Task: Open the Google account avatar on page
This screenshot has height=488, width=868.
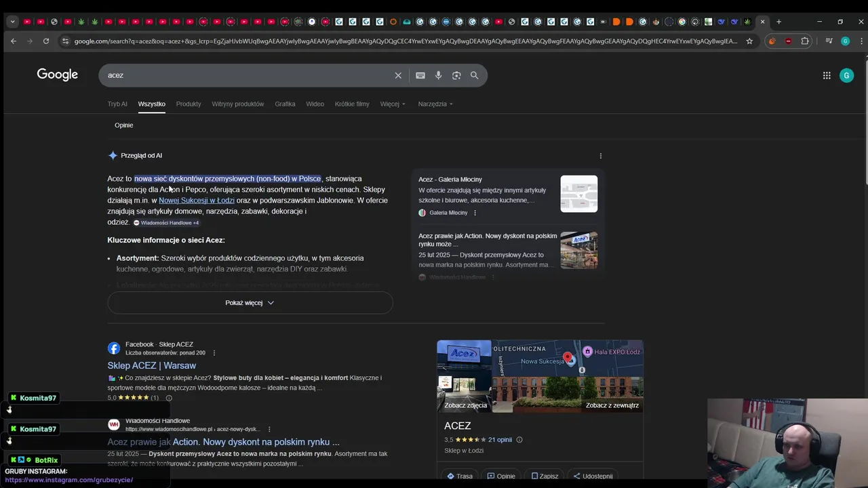Action: (x=846, y=75)
